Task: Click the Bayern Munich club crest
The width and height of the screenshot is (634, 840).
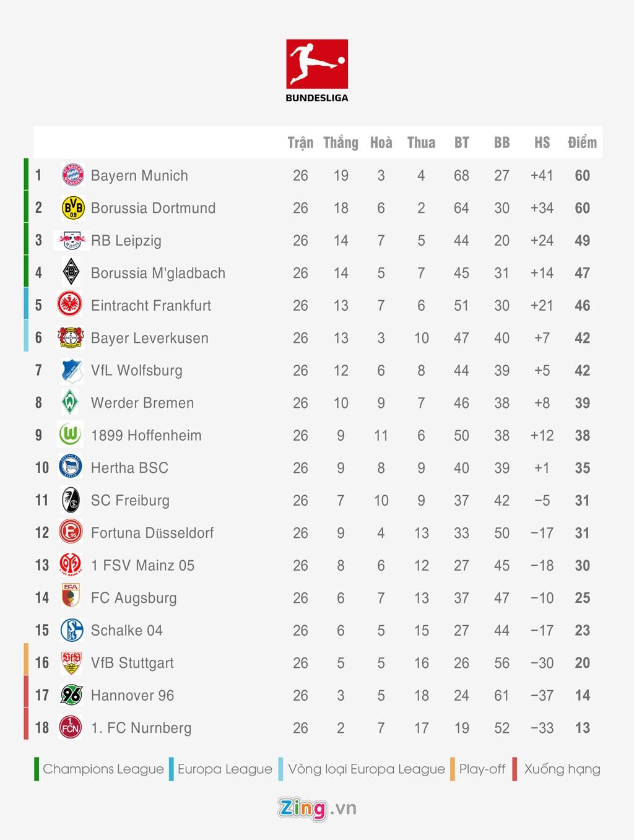Action: coord(72,176)
